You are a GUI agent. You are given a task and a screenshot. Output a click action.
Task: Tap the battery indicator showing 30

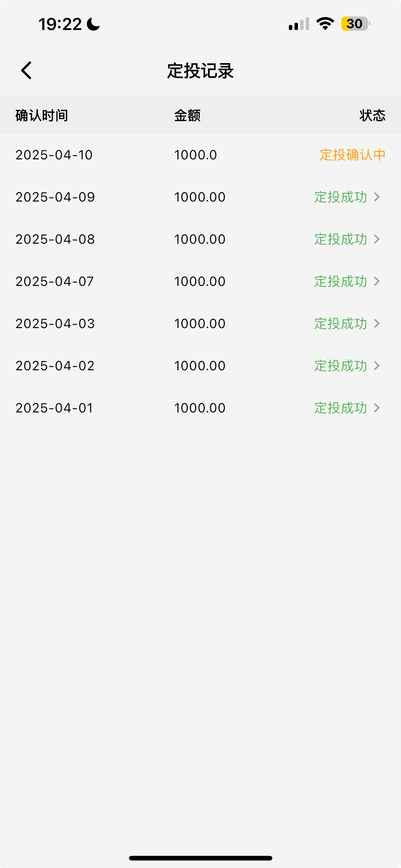click(x=355, y=24)
